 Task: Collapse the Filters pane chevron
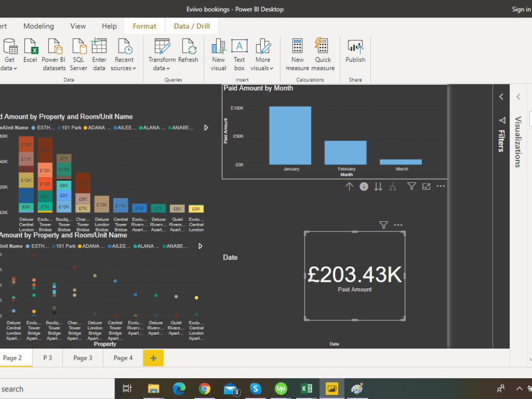501,96
